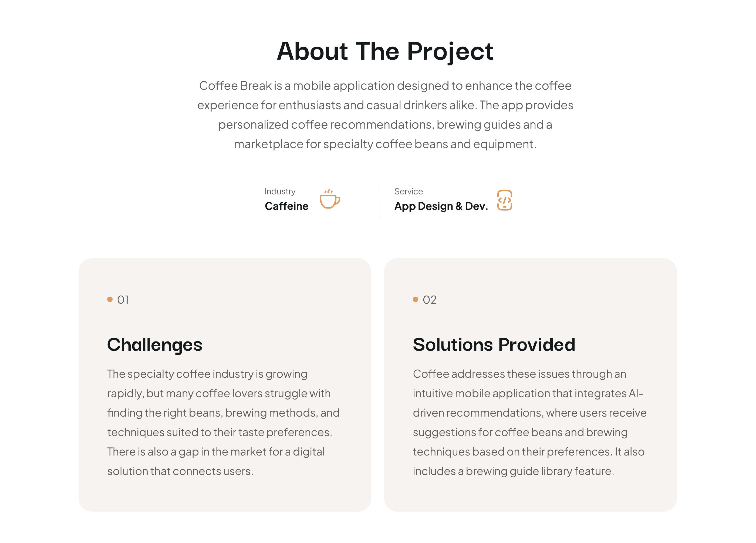Click the dashed divider between Industry and Service
Image resolution: width=756 pixels, height=543 pixels.
pyautogui.click(x=379, y=199)
